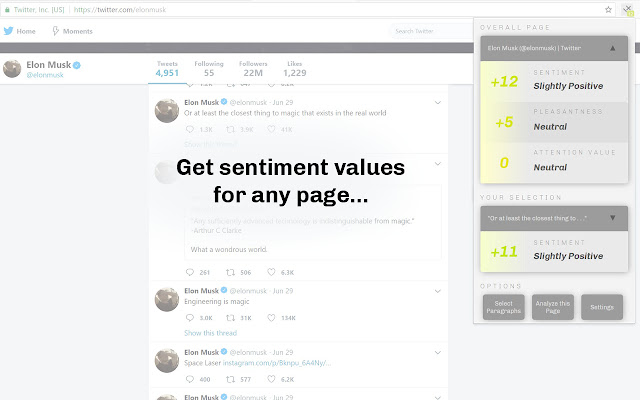The height and width of the screenshot is (400, 640).
Task: Click Elon Musk name in profile header
Action: pyautogui.click(x=49, y=65)
